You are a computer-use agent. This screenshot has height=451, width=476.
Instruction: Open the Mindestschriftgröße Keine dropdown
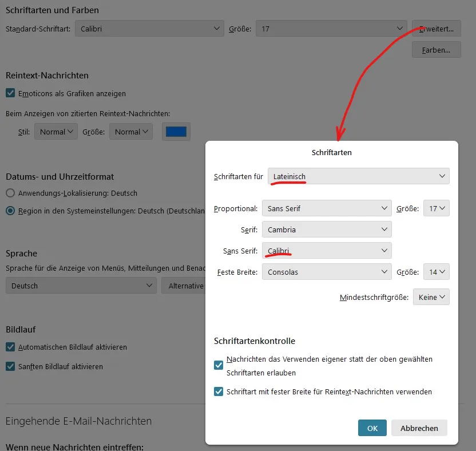pos(431,297)
